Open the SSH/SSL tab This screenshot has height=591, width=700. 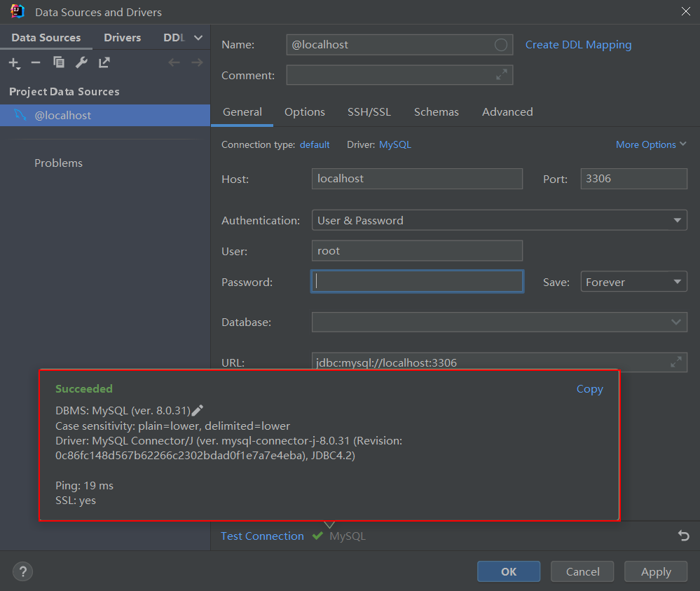click(x=369, y=111)
